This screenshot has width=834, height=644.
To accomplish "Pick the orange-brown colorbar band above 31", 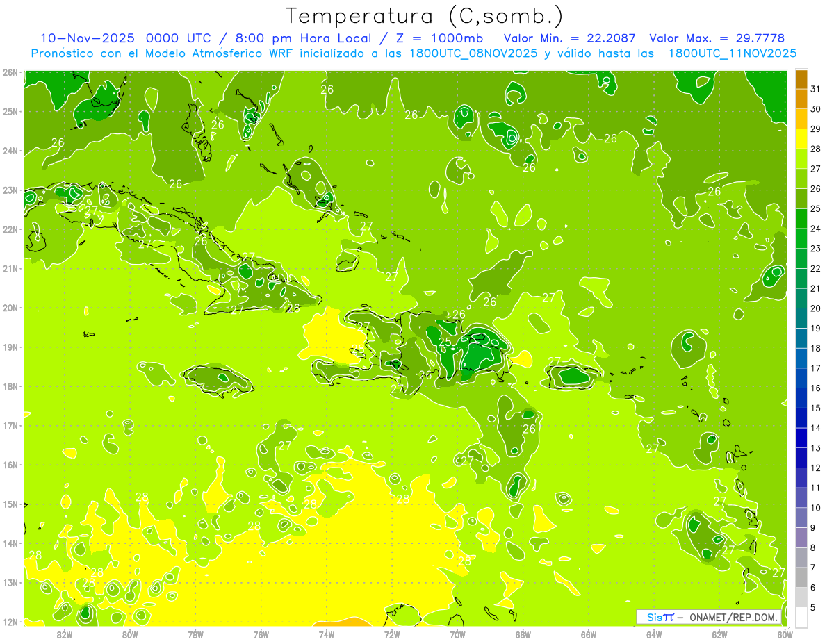I will [802, 79].
